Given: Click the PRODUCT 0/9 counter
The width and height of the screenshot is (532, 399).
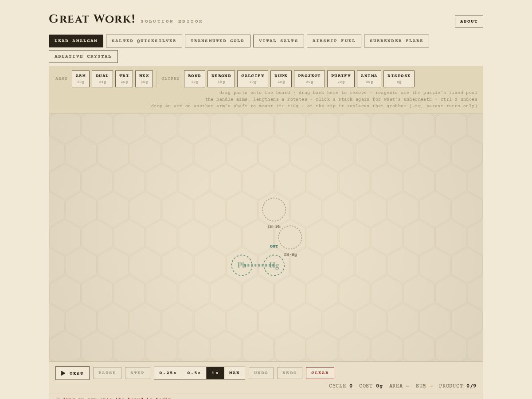Looking at the screenshot, I should click(x=458, y=386).
